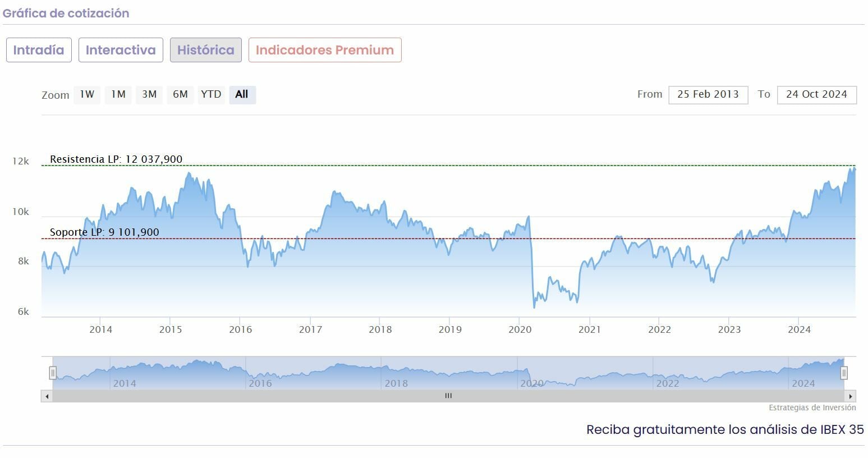Viewport: 868px width, 458px height.
Task: Set zoom range to 1M
Action: [118, 94]
